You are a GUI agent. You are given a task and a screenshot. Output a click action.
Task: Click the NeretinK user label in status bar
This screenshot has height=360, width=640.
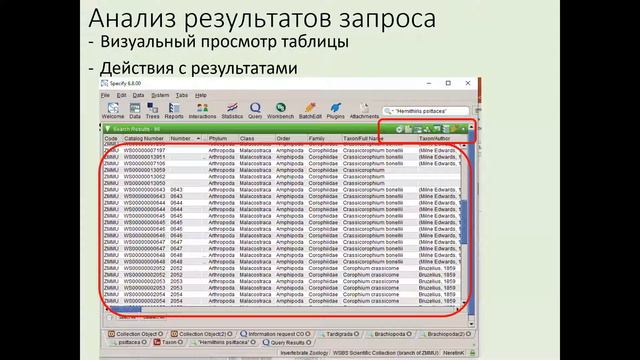[x=453, y=353]
